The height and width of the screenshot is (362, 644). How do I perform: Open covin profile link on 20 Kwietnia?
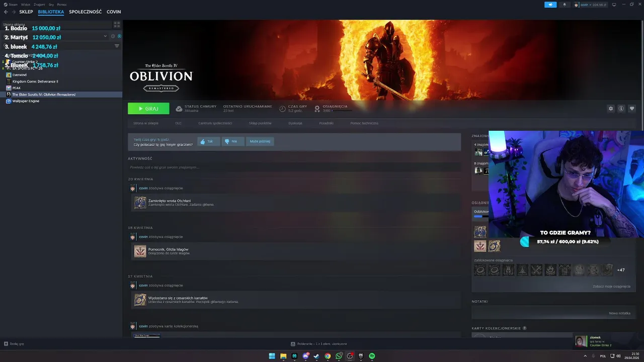tap(143, 188)
